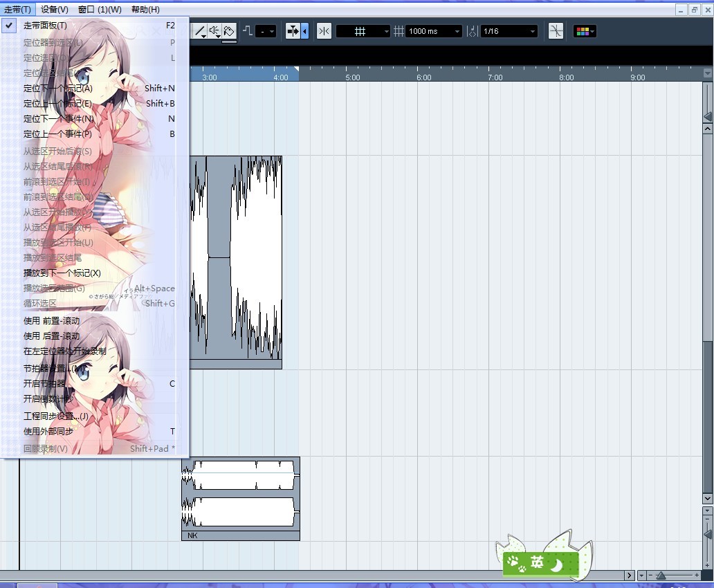The height and width of the screenshot is (588, 714).
Task: Open the 1/16 quantize dropdown
Action: coord(509,31)
